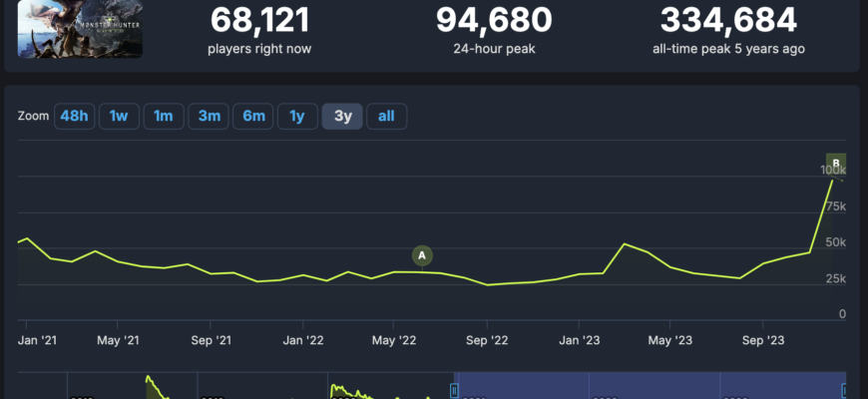Open event marker B at chart peak

[837, 164]
